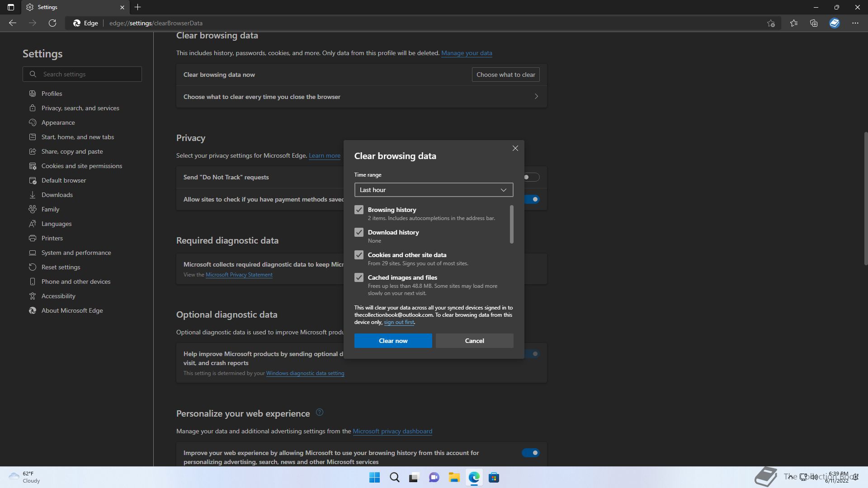Viewport: 868px width, 488px height.
Task: Close the Settings tab
Action: pyautogui.click(x=122, y=7)
